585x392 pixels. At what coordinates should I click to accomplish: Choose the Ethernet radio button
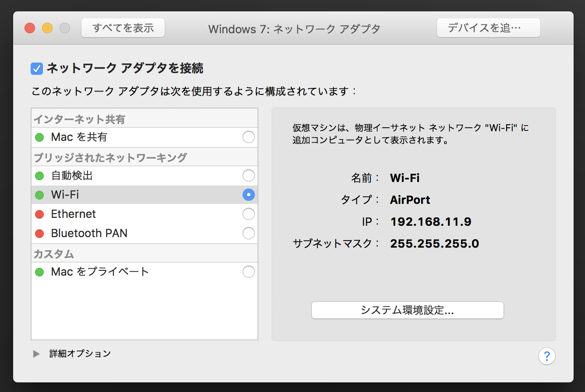point(248,214)
